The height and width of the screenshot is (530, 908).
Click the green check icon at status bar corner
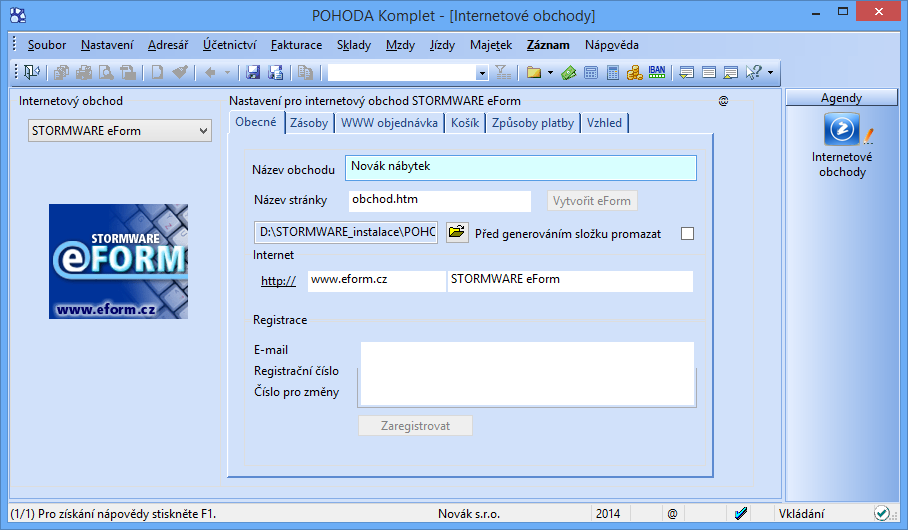pyautogui.click(x=881, y=513)
